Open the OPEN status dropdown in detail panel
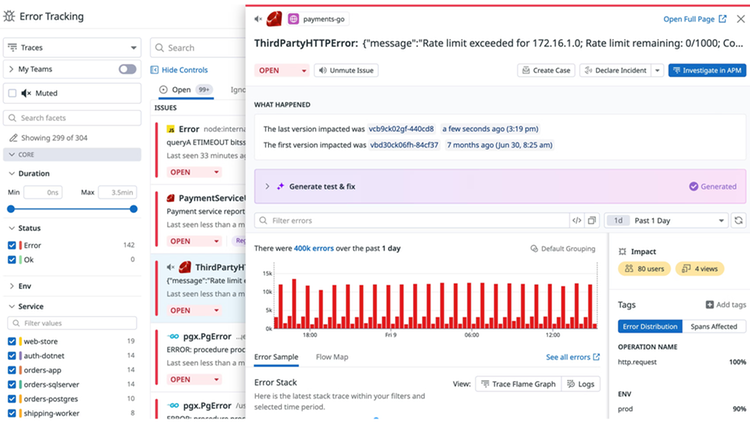The image size is (750, 424). [282, 70]
